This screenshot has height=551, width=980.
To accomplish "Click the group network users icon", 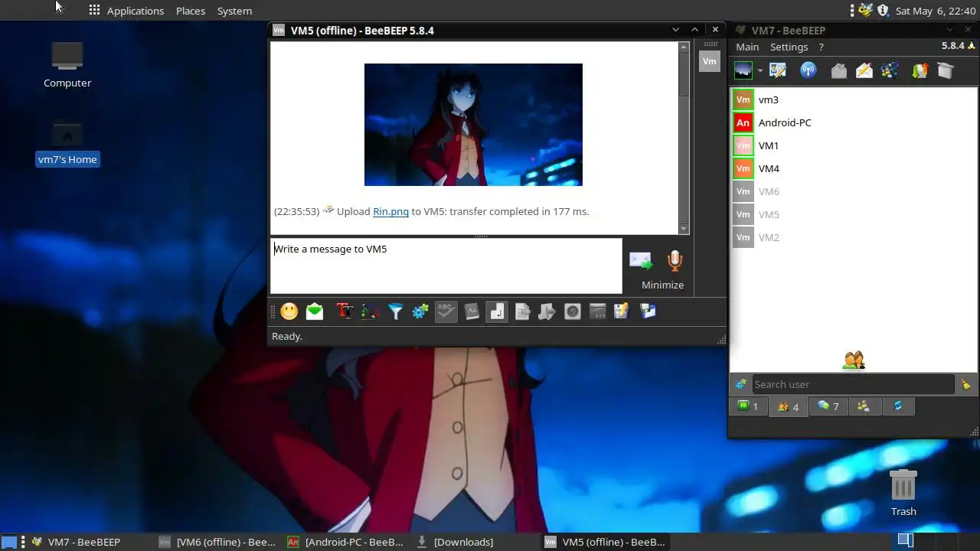I will click(x=890, y=70).
